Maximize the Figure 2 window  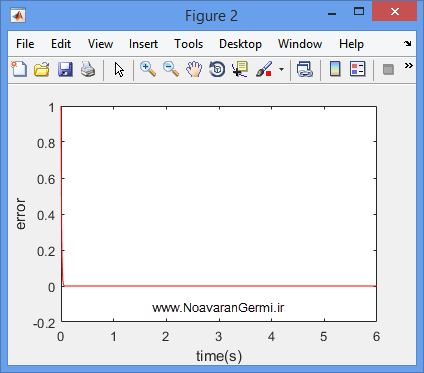pos(359,11)
